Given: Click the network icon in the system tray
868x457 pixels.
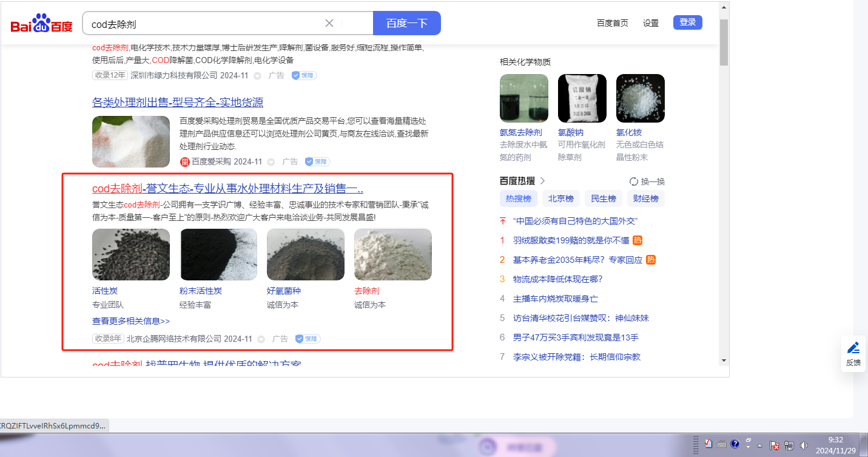Looking at the screenshot, I should [x=789, y=445].
